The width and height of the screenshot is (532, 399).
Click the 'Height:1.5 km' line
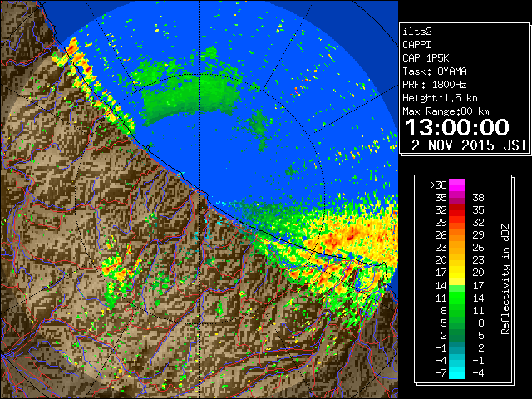[440, 98]
